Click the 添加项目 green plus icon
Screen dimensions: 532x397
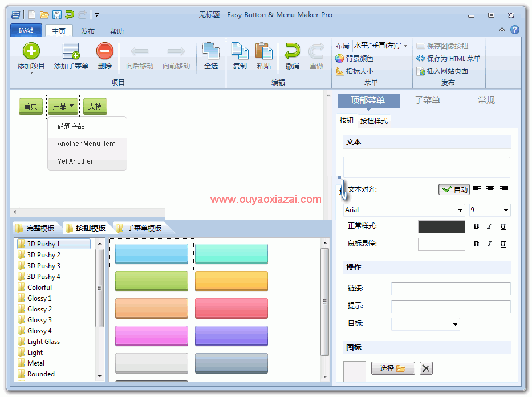pyautogui.click(x=31, y=51)
